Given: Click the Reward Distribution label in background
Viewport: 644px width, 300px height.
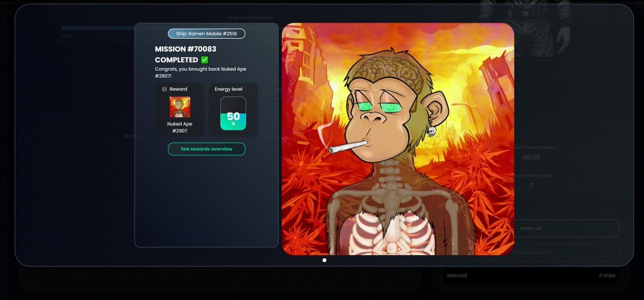Looking at the screenshot, I should pyautogui.click(x=252, y=18).
